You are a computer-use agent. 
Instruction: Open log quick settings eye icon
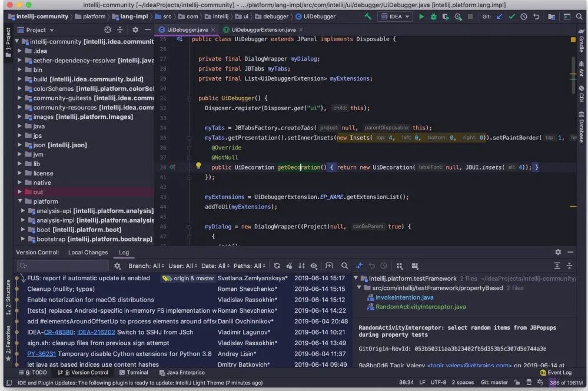(x=314, y=266)
